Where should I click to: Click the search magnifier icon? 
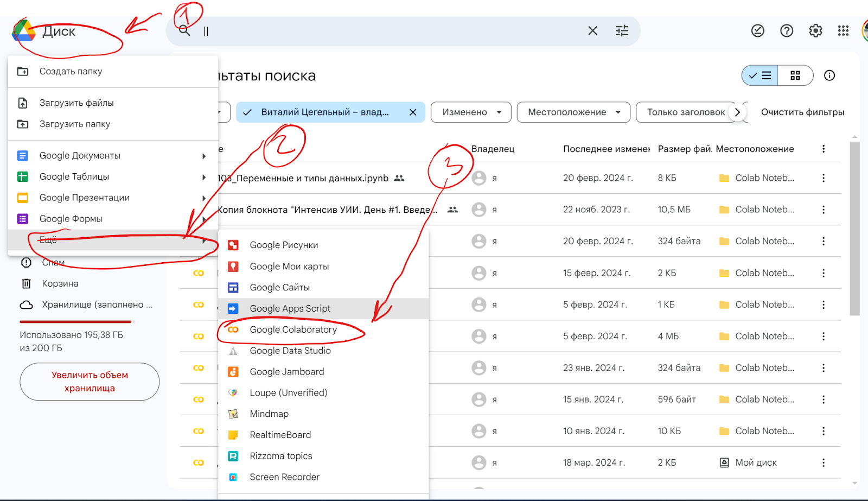point(184,31)
